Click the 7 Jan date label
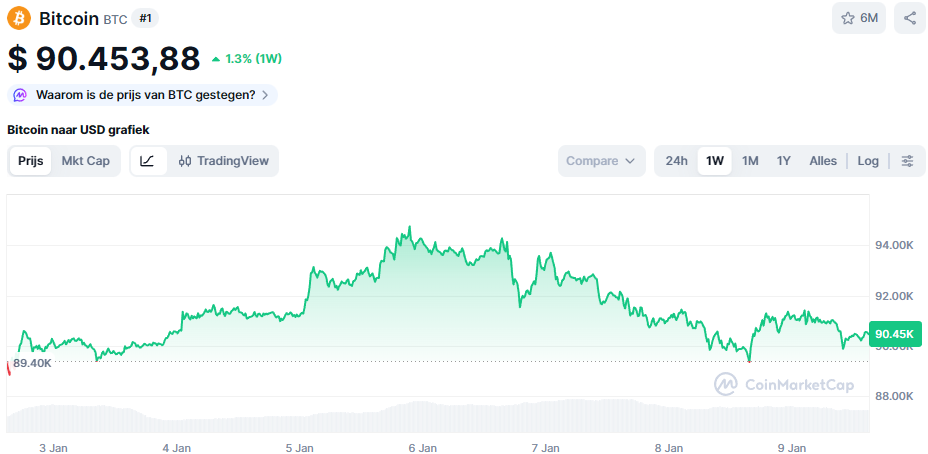The image size is (928, 454). [x=546, y=448]
